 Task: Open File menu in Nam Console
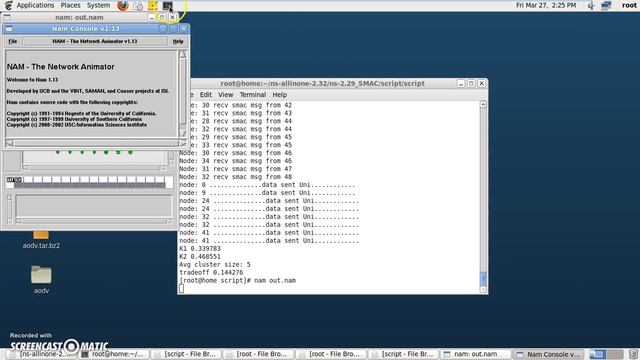[13, 41]
